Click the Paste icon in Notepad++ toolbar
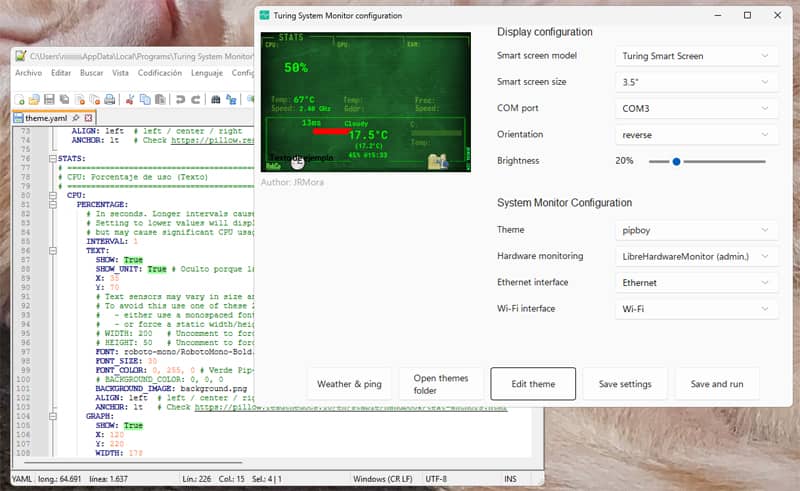 point(160,100)
